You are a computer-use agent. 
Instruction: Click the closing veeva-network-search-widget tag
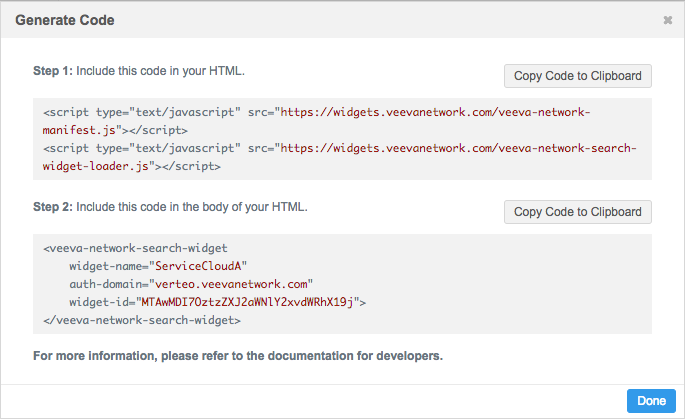(x=142, y=319)
